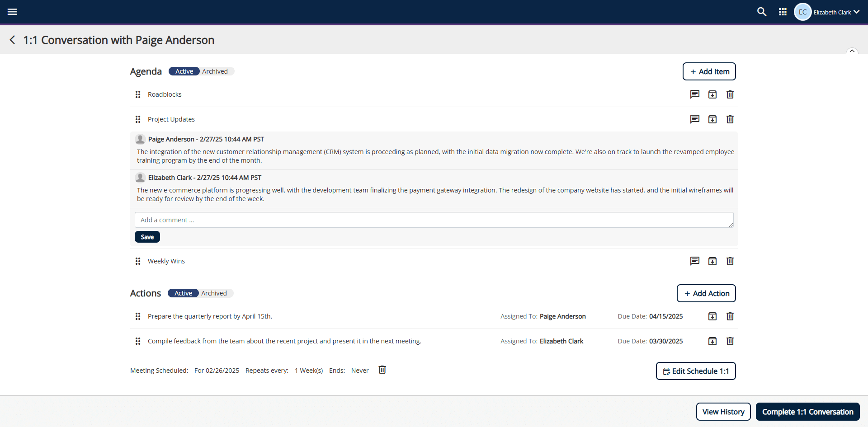Open comments for Roadblocks item
Screen dimensions: 868x427
(x=694, y=94)
